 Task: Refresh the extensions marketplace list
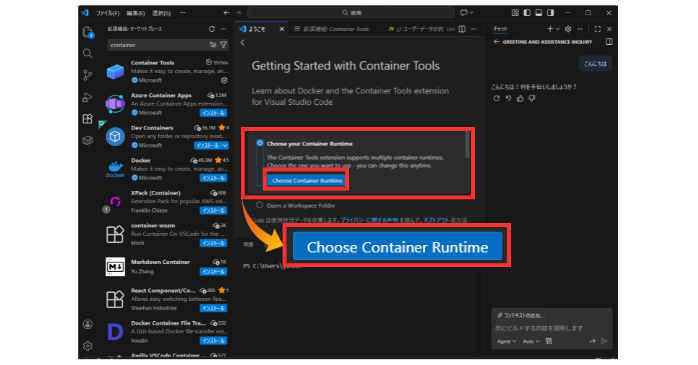click(211, 29)
